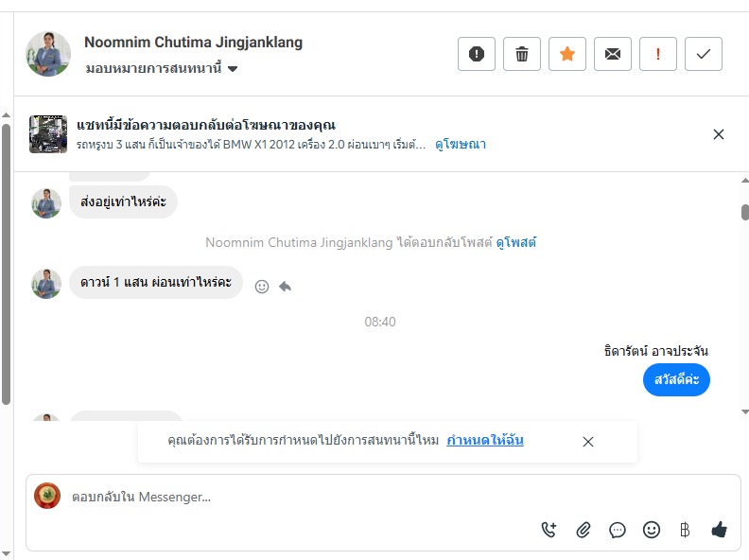Send a thumbs-up like

(719, 530)
